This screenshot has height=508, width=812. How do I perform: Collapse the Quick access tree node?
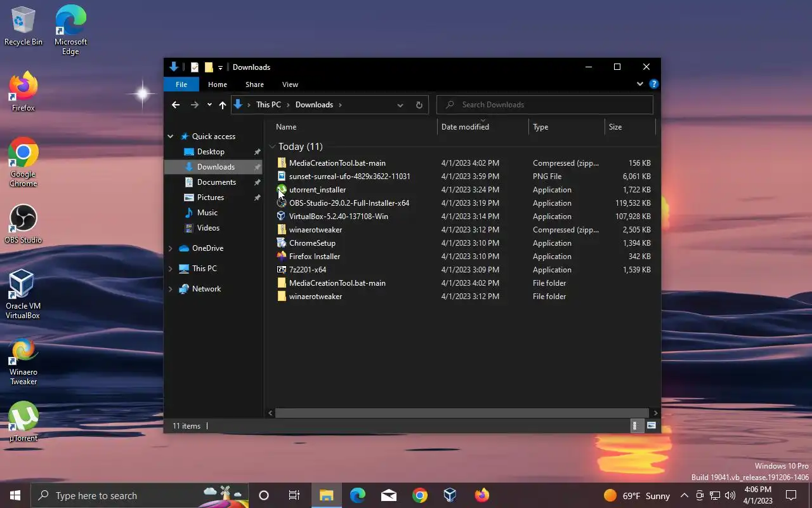click(171, 137)
